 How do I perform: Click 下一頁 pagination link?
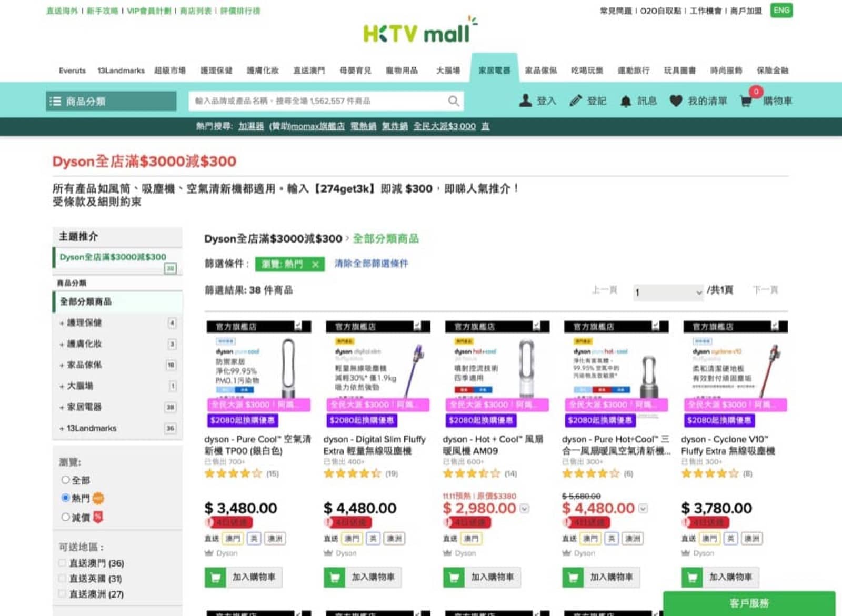pos(765,290)
